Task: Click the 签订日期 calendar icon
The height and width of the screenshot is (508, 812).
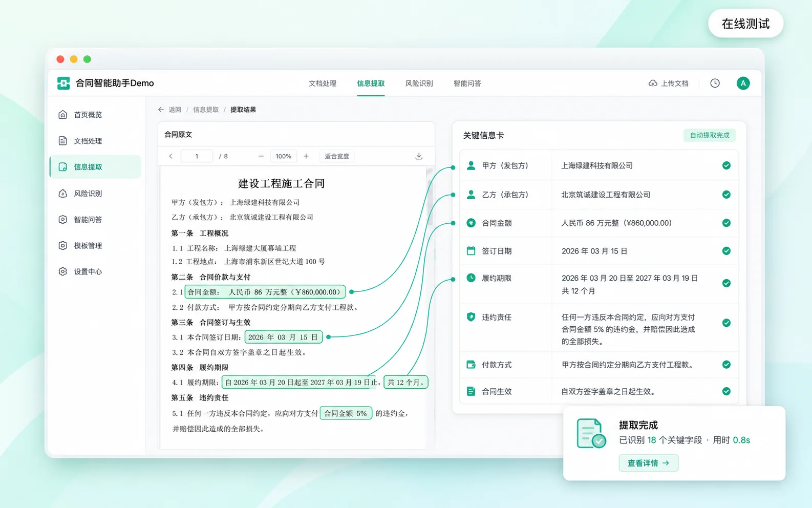Action: point(471,251)
